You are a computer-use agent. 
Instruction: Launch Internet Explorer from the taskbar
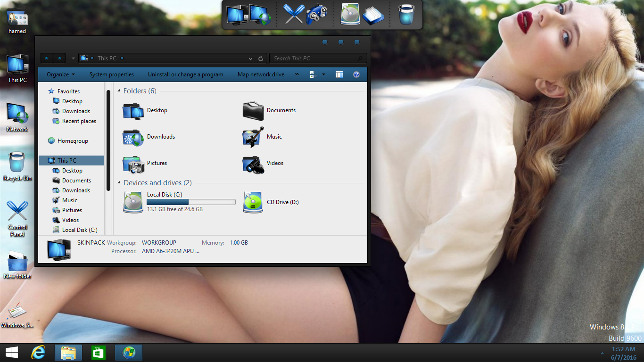(x=38, y=353)
